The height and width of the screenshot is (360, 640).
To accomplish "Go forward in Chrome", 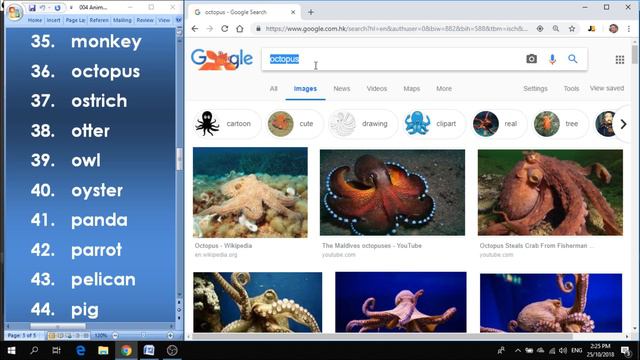I will [210, 29].
